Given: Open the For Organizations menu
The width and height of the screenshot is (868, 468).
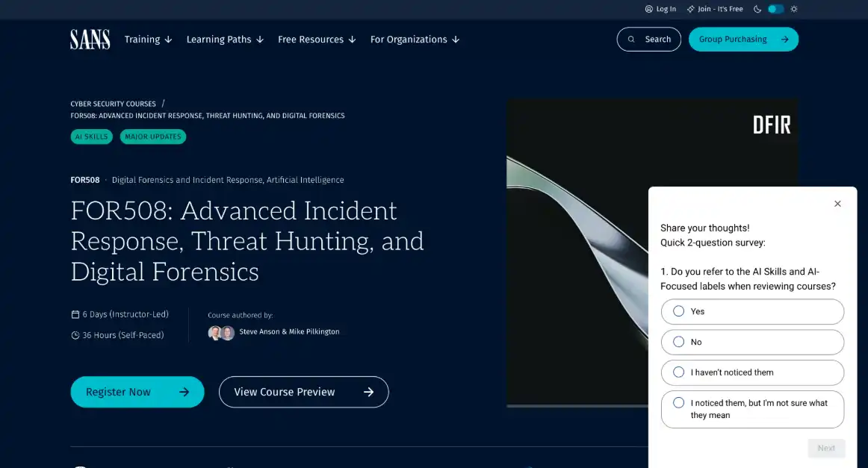Looking at the screenshot, I should (415, 40).
